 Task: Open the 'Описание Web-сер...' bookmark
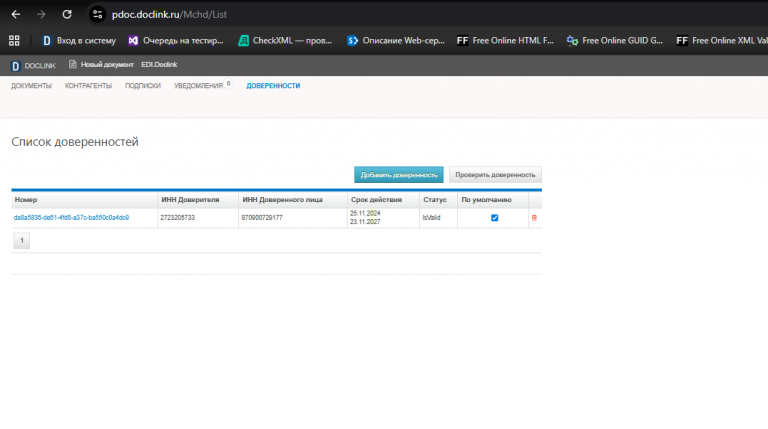pyautogui.click(x=396, y=41)
